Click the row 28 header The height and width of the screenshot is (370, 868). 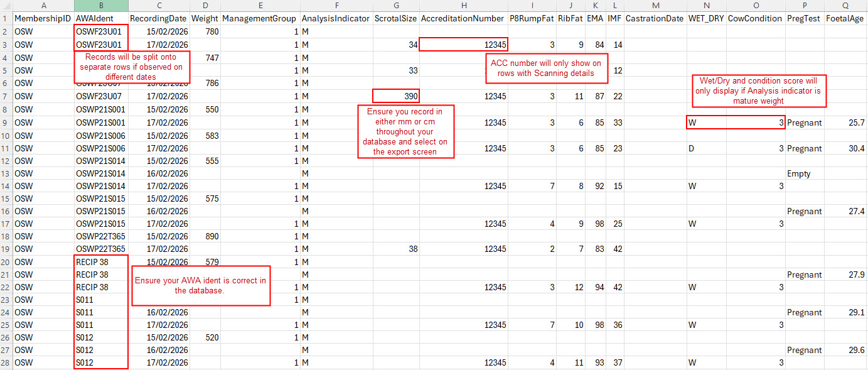[6, 362]
